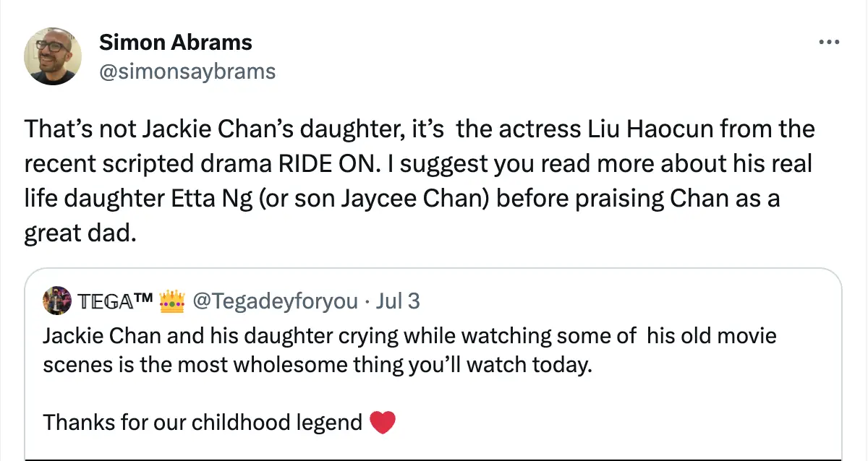
Task: Open the quoted tweet by clicking Jul 3
Action: [x=398, y=301]
